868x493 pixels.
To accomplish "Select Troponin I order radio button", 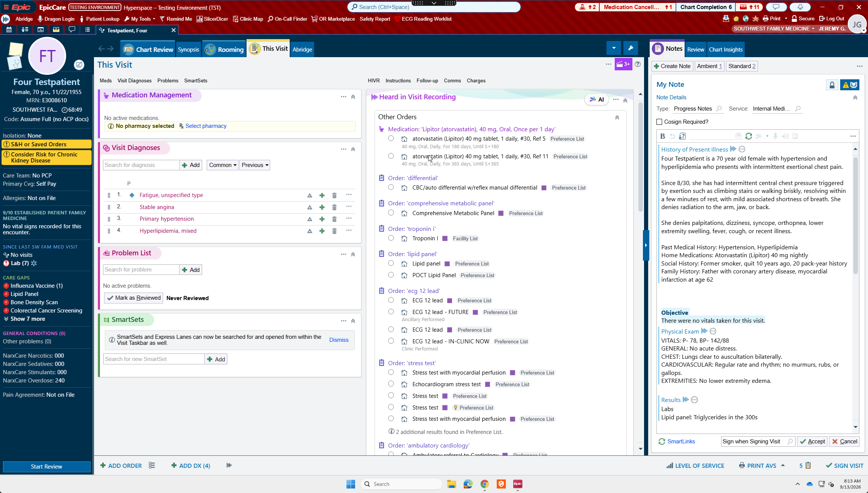I will tap(391, 238).
